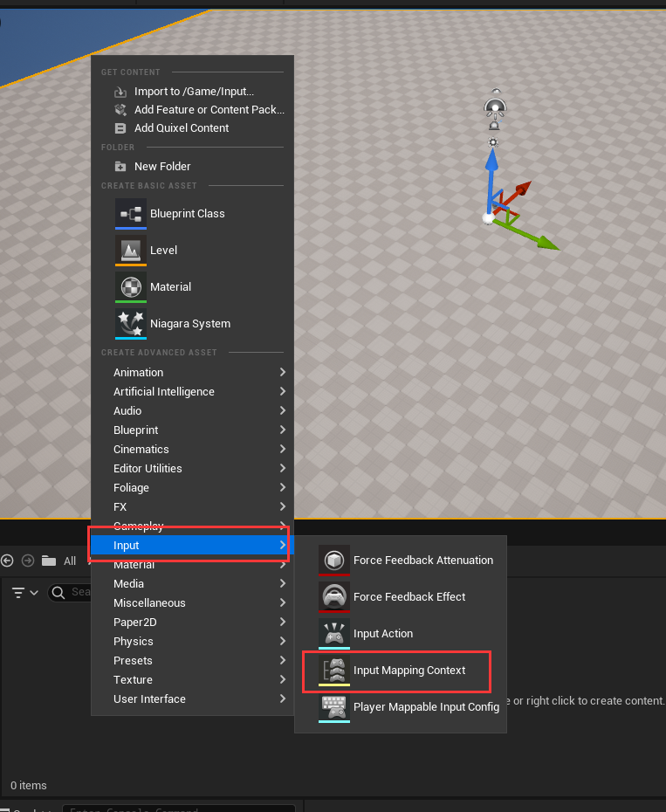The height and width of the screenshot is (812, 666).
Task: Select New Folder menu entry
Action: (161, 167)
